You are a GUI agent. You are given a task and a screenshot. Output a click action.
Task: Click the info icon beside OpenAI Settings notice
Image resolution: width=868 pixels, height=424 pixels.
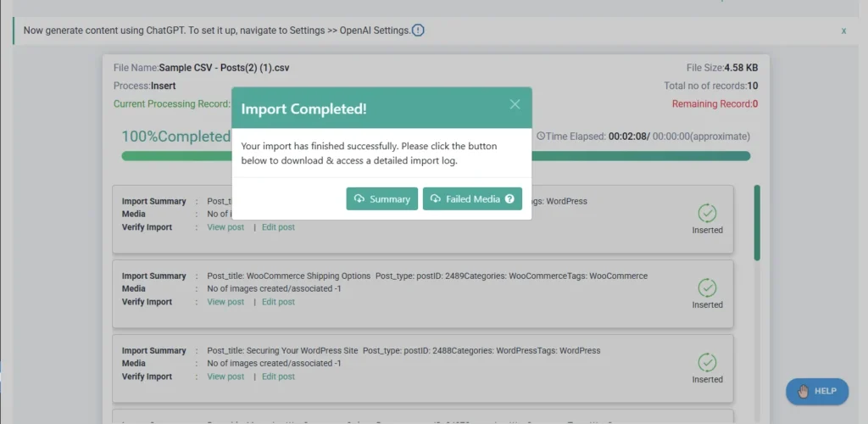tap(418, 31)
